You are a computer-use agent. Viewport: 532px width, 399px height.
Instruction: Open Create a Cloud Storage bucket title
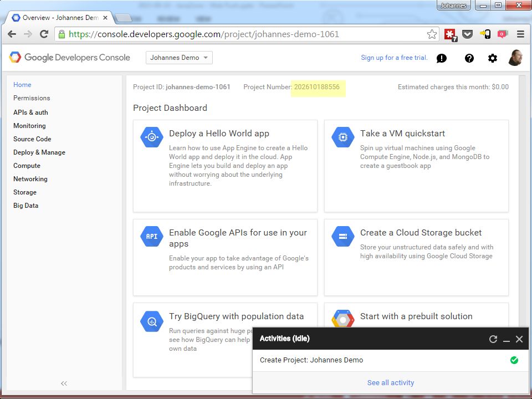pyautogui.click(x=421, y=232)
